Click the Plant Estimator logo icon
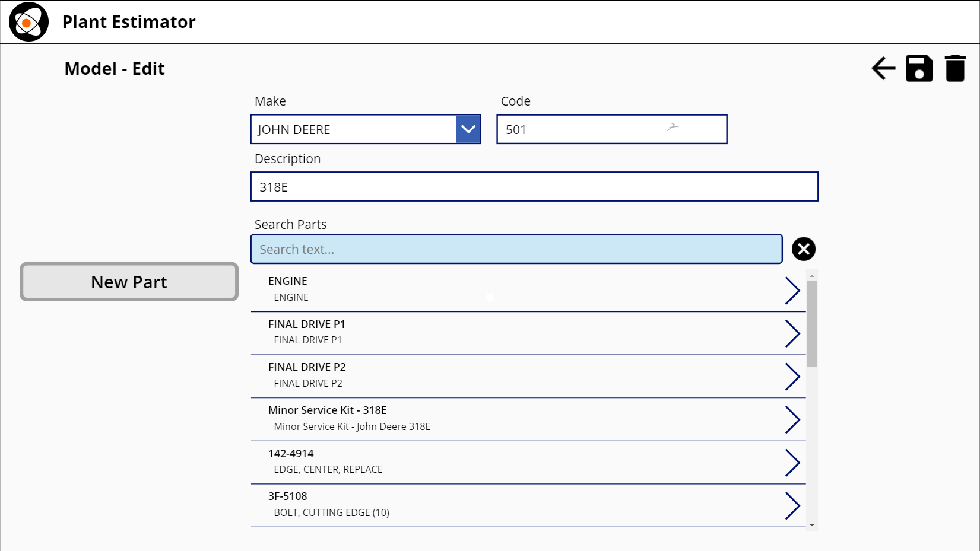 28,22
